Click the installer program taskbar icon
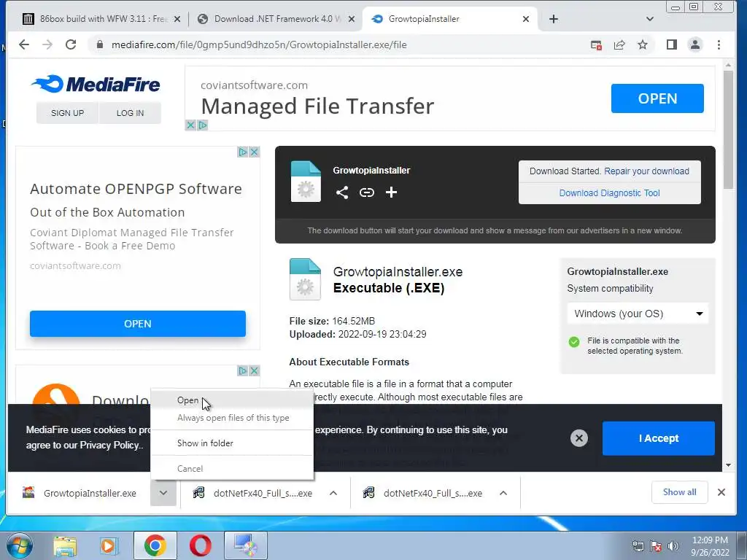The image size is (747, 560). click(x=246, y=545)
